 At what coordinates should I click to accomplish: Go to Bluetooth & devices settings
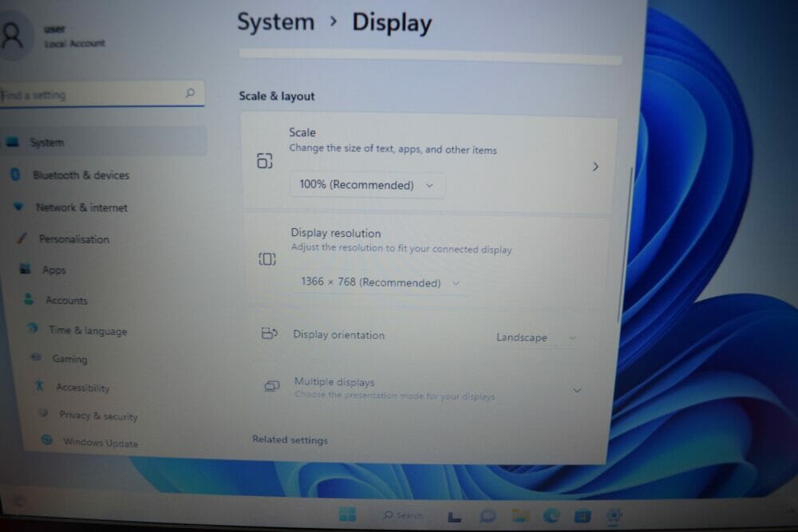81,175
